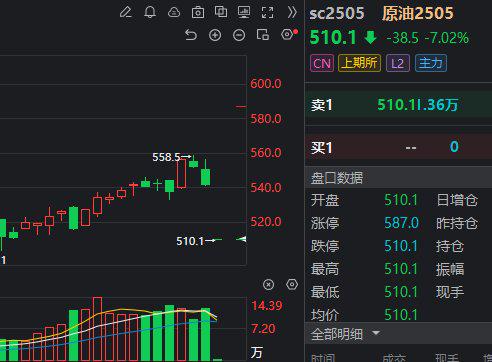Screen dimensions: 492x362
Task: Click the L2 level tag
Action: [398, 63]
